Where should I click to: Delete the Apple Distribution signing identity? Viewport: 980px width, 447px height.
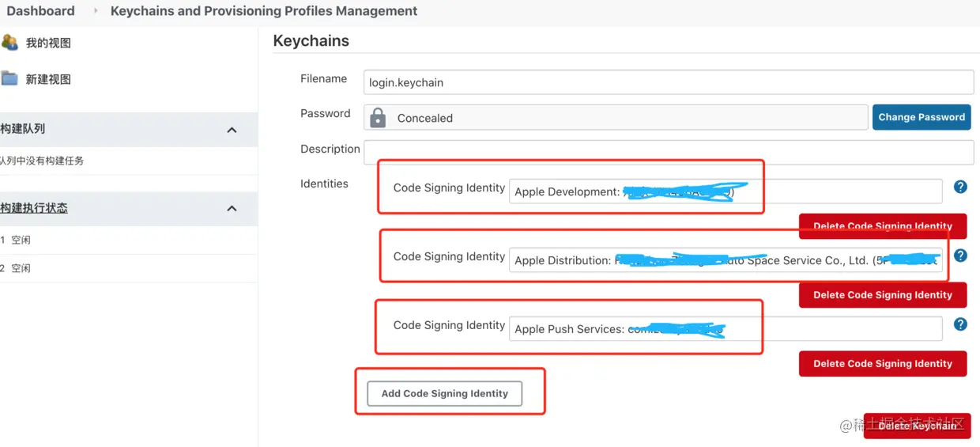(x=883, y=295)
